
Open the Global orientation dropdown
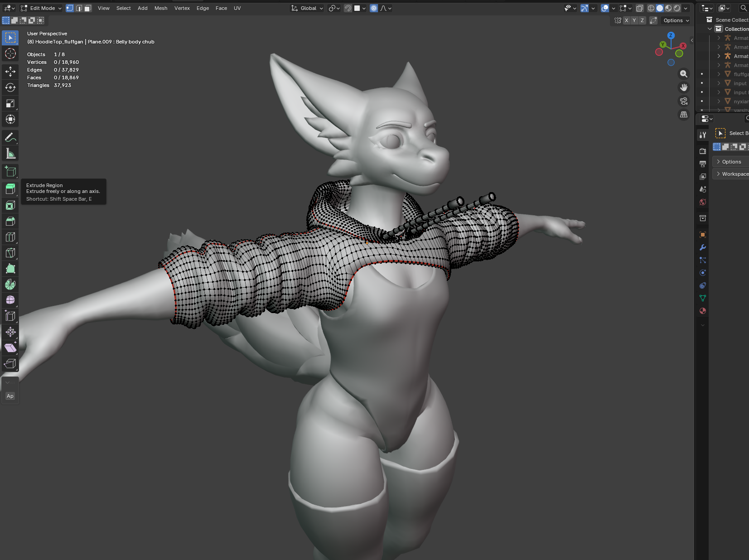pyautogui.click(x=307, y=8)
